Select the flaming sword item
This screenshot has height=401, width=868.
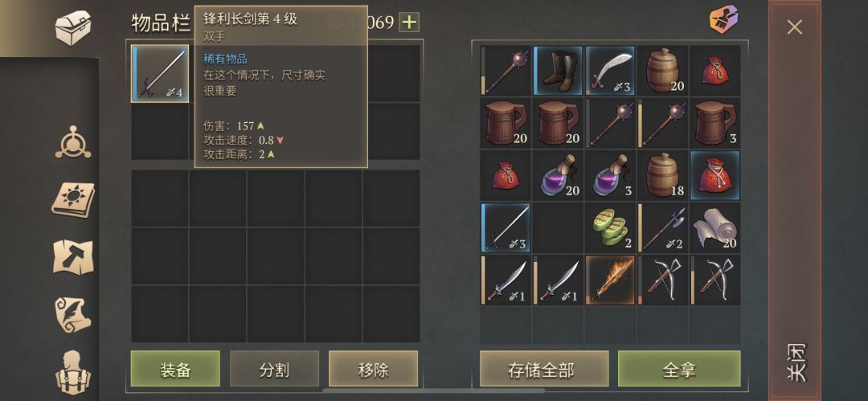pyautogui.click(x=609, y=280)
